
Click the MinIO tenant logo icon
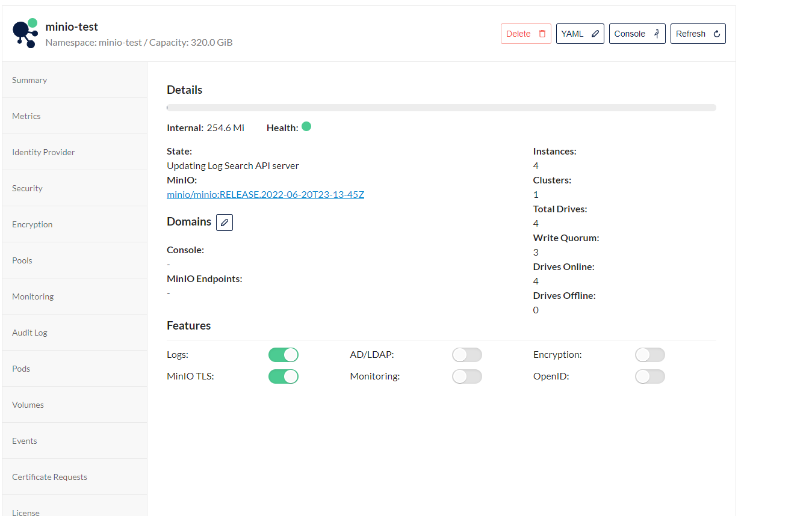click(x=25, y=33)
